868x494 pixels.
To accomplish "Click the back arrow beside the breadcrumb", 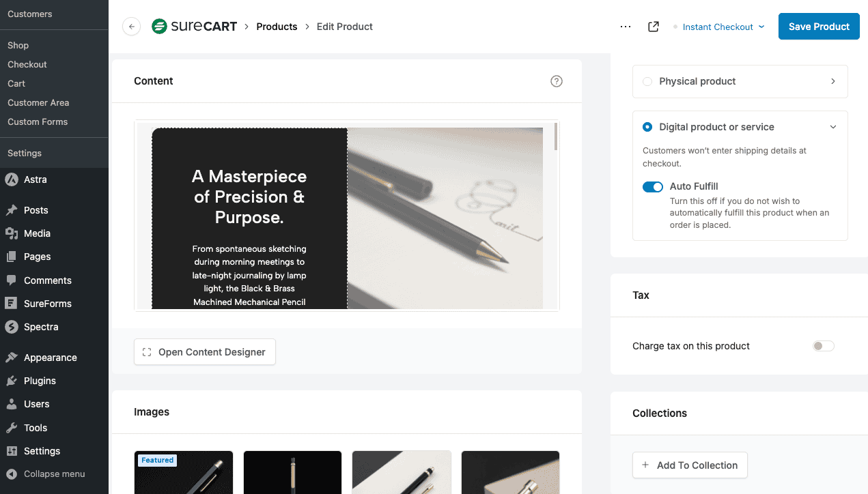I will point(131,26).
